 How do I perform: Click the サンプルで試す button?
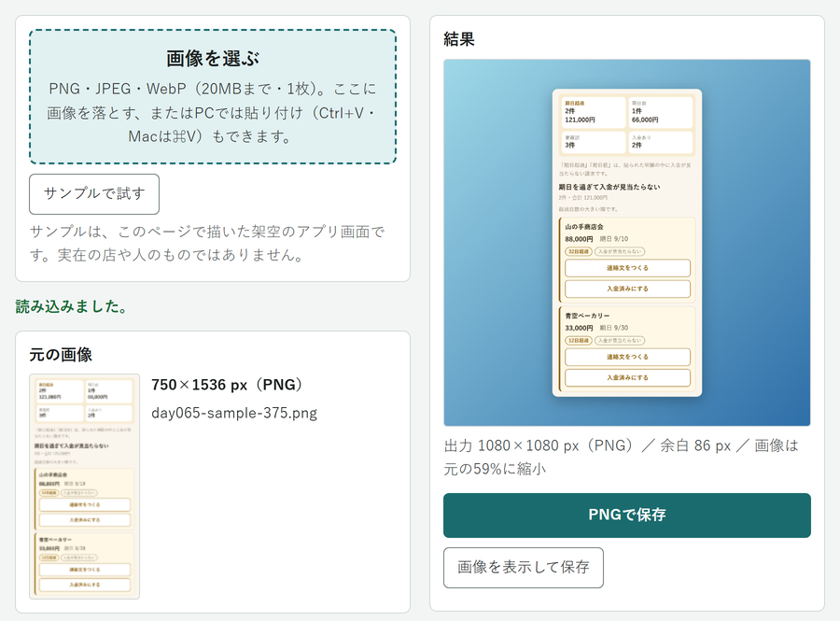click(x=94, y=194)
